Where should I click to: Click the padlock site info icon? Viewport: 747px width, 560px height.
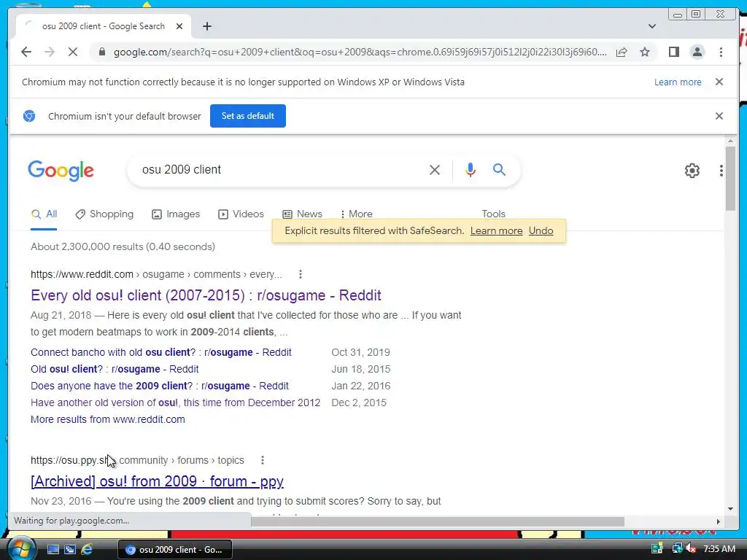click(x=101, y=52)
